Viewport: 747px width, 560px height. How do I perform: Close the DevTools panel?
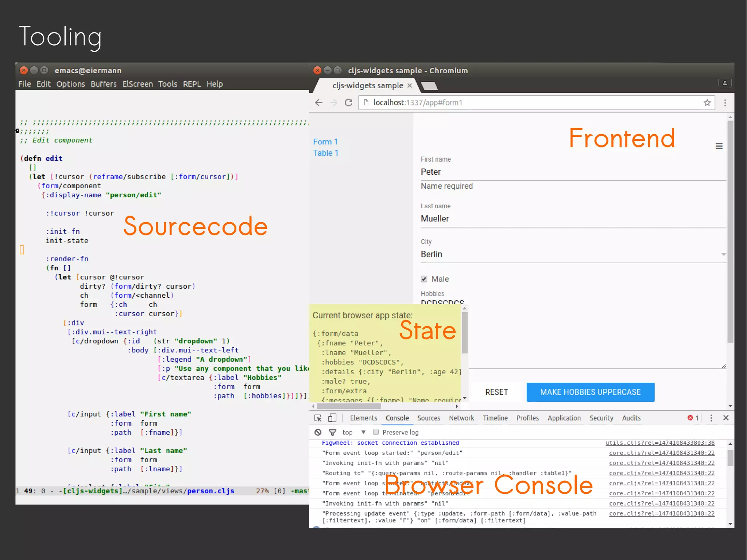(726, 418)
